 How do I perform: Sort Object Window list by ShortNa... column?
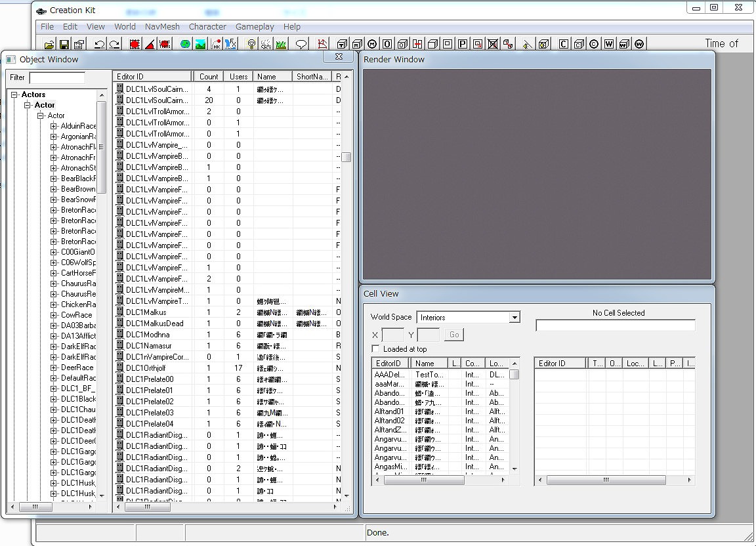point(312,76)
